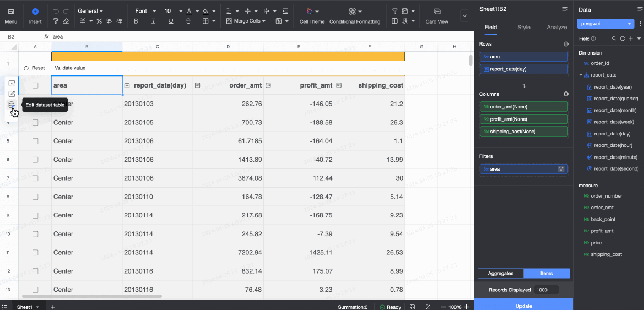The height and width of the screenshot is (310, 644).
Task: Open the General number format dropdown
Action: 91,11
